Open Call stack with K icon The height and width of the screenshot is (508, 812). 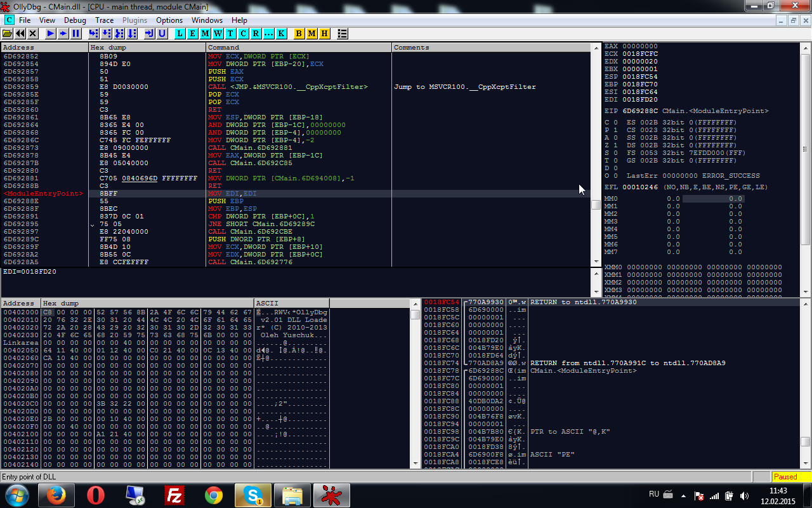(x=282, y=33)
